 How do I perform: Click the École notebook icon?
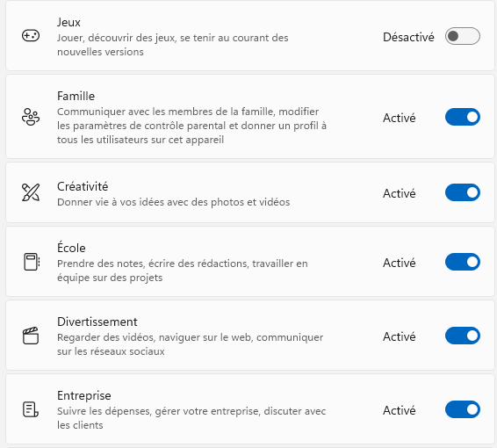coord(32,262)
